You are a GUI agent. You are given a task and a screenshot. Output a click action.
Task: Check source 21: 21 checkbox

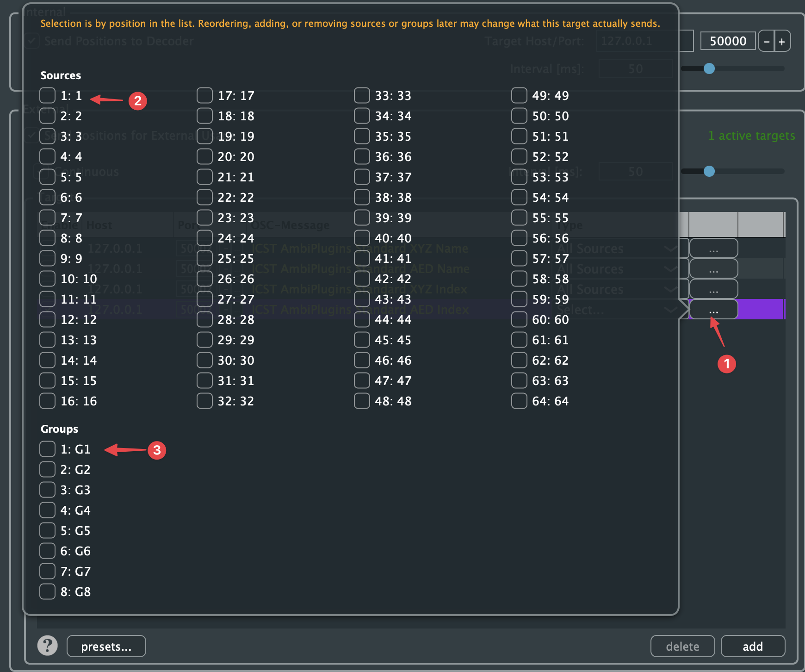point(204,177)
